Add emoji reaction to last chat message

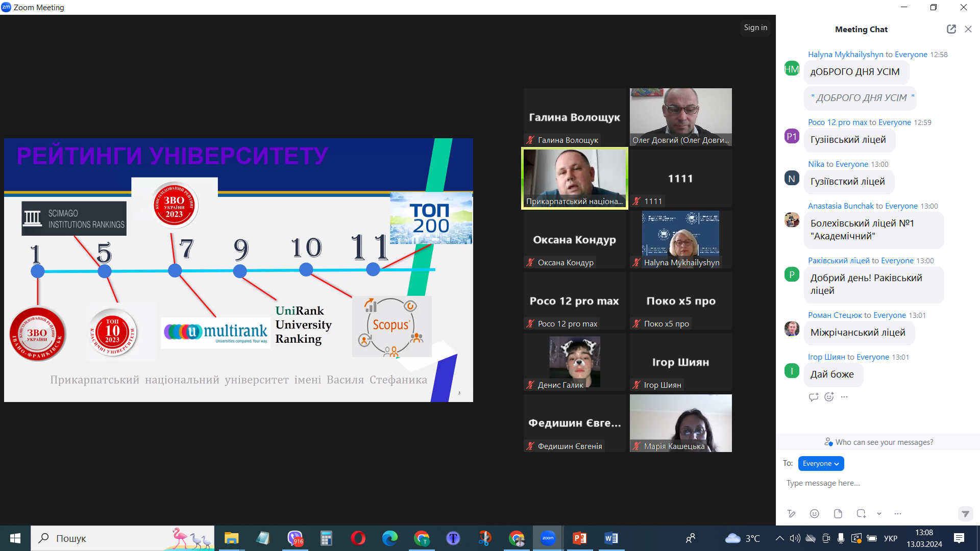coord(829,397)
